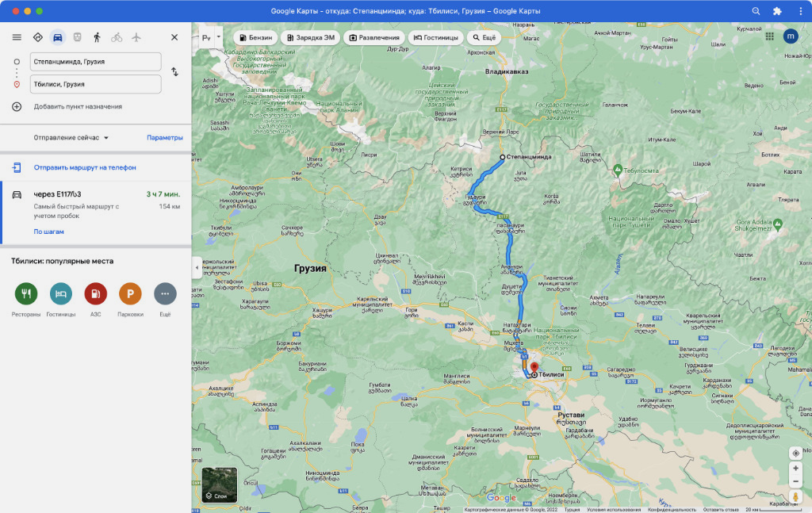The width and height of the screenshot is (812, 513).
Task: Open the Google apps grid menu
Action: point(769,36)
